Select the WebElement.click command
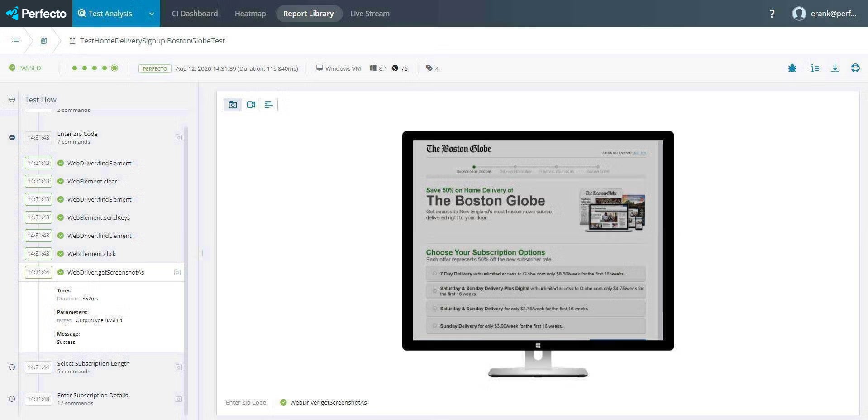The image size is (868, 420). click(91, 254)
